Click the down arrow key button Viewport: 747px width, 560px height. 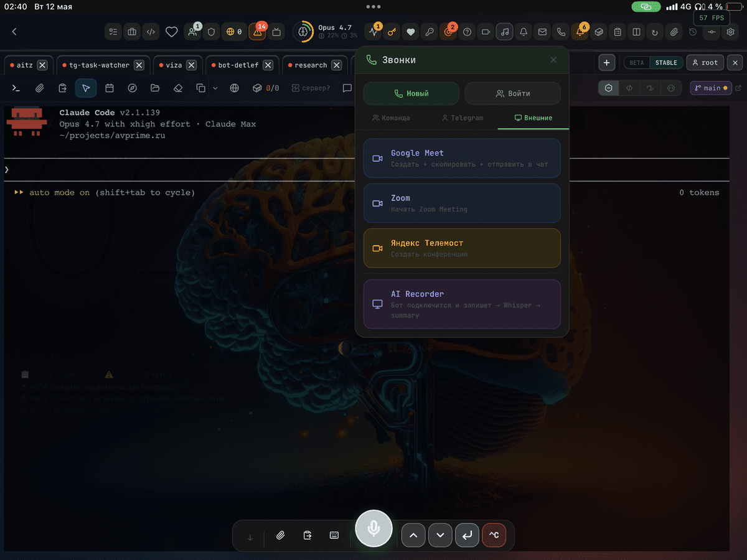(440, 535)
